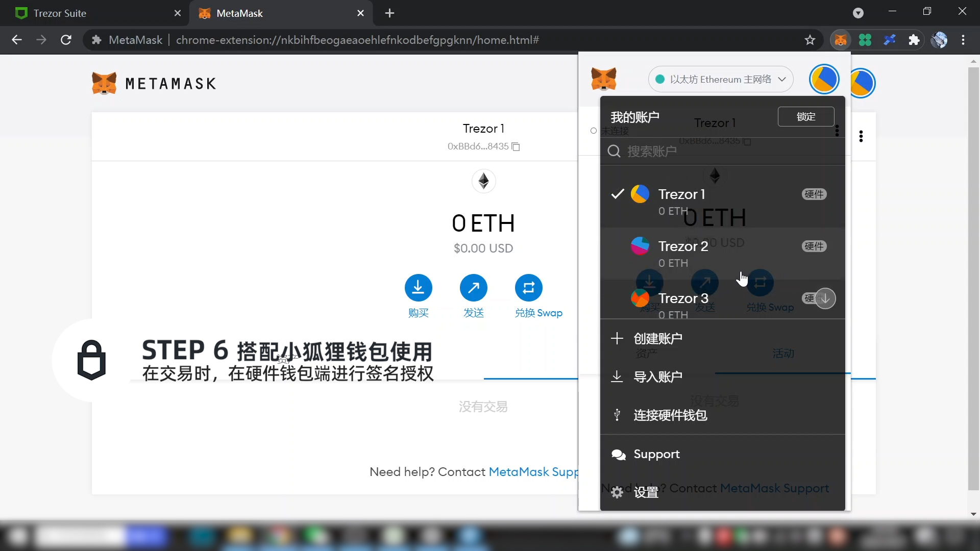Open the Chrome three-dot menu

coord(963,40)
